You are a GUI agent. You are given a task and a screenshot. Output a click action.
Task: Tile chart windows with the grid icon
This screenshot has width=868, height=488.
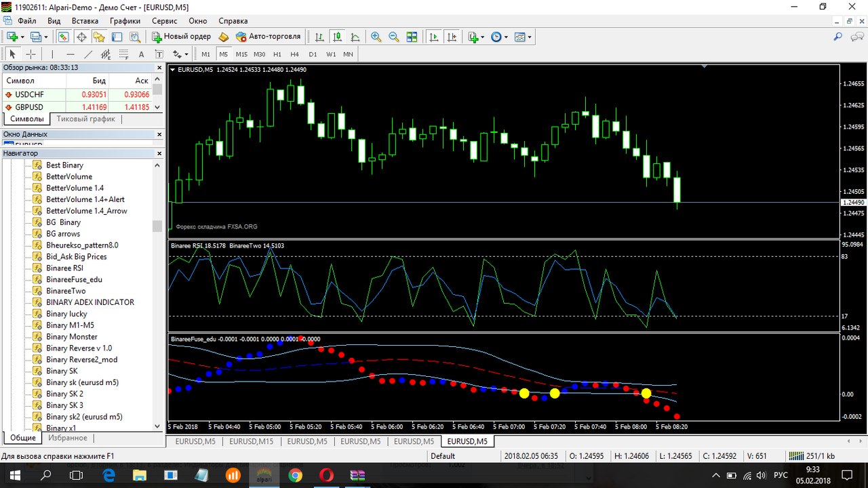tap(412, 37)
